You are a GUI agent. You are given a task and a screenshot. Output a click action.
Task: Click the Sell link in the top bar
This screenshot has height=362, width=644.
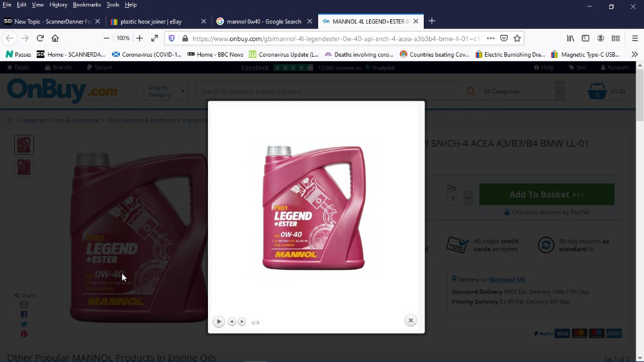pyautogui.click(x=577, y=68)
